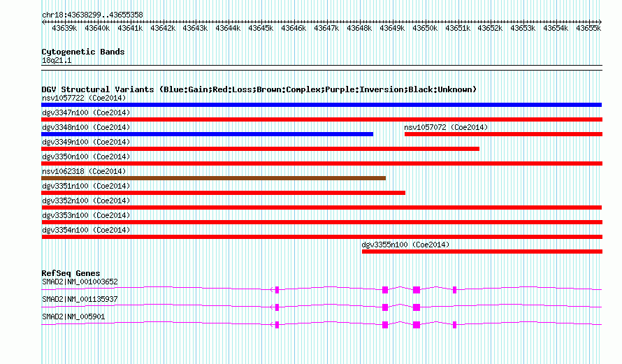Click the 43646k ruler tick label
This screenshot has height=364, width=622.
point(294,28)
